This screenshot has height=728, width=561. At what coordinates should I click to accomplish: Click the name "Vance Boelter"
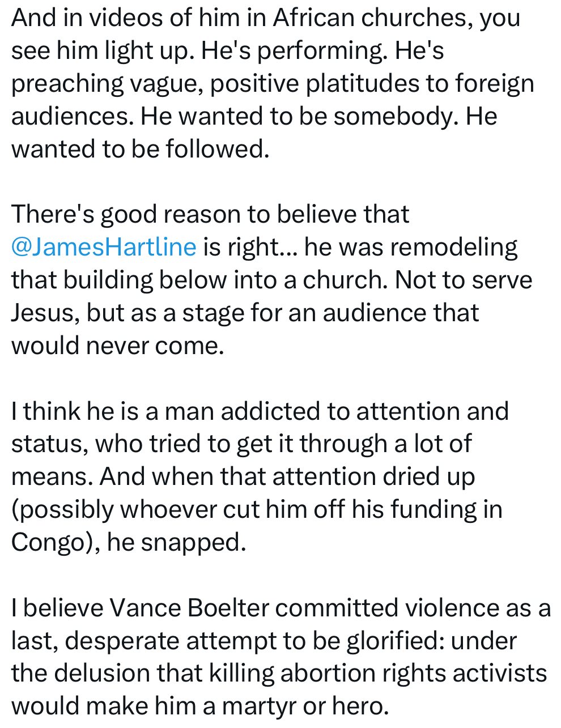tap(189, 608)
